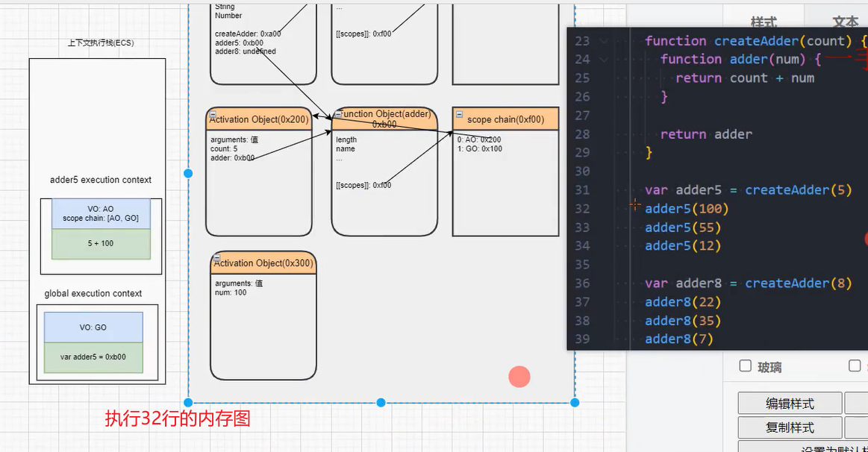Select the 上下文执行栈(ECS) label
This screenshot has width=868, height=452.
[x=101, y=43]
